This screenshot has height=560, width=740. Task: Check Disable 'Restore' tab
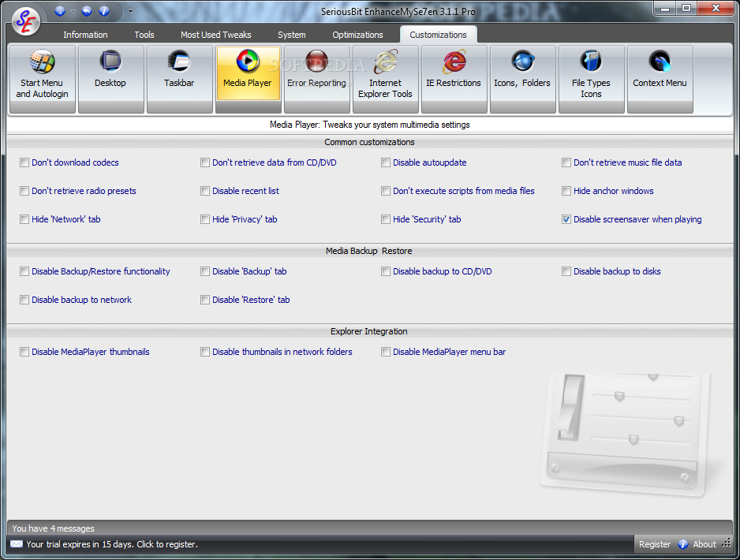(x=205, y=300)
